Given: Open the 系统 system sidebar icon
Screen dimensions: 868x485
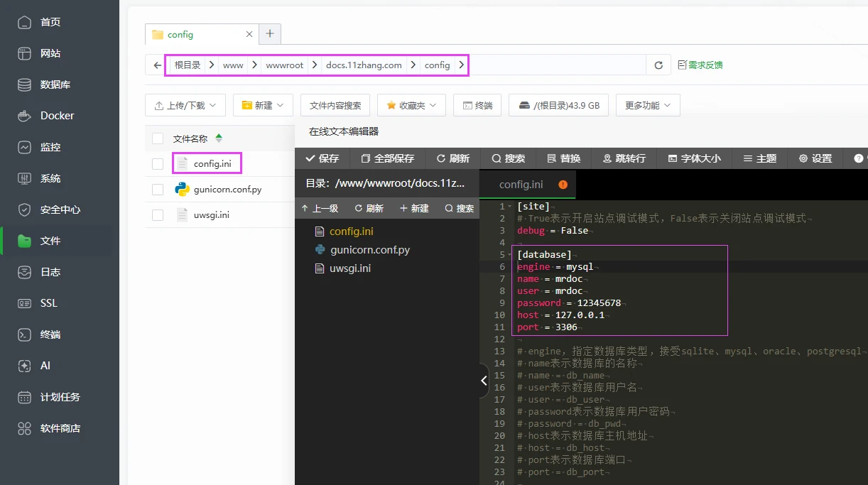Looking at the screenshot, I should (25, 178).
